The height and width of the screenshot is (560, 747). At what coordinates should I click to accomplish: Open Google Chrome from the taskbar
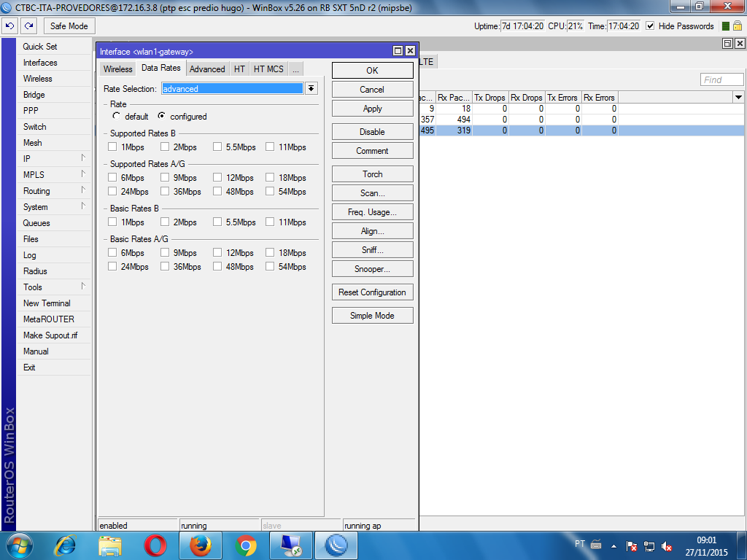click(x=246, y=545)
